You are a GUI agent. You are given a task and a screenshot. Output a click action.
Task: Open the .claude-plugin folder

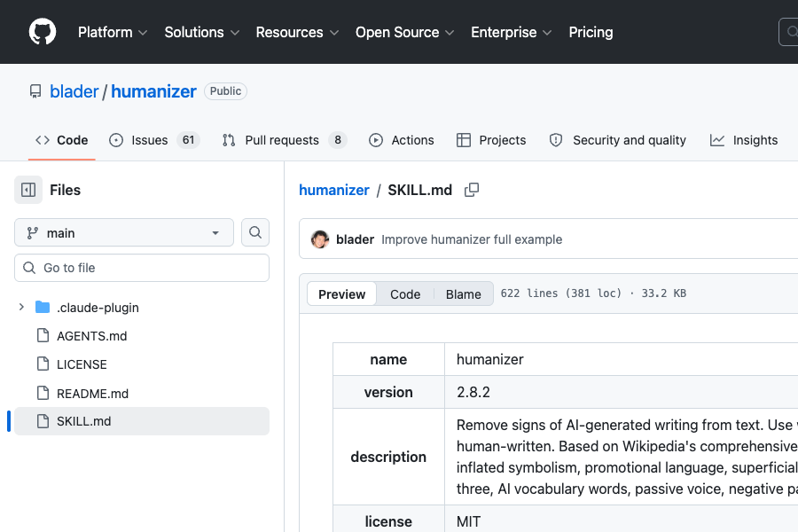[x=98, y=308]
